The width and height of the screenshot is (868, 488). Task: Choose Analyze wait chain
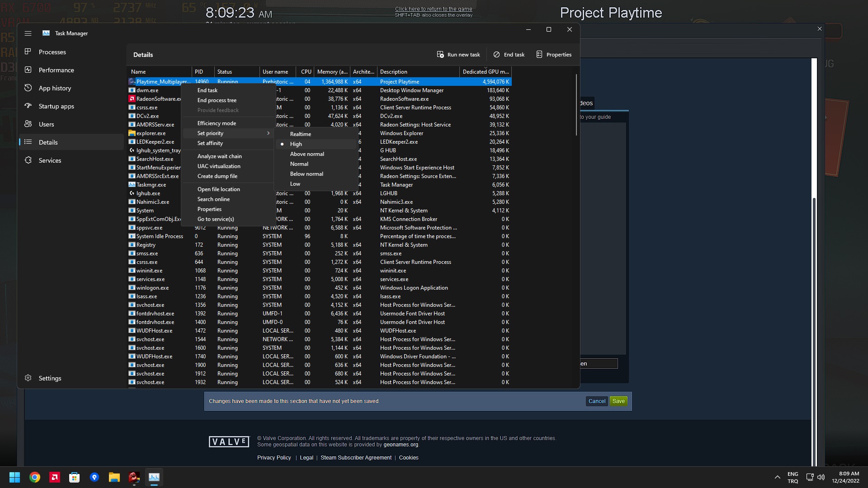coord(228,156)
